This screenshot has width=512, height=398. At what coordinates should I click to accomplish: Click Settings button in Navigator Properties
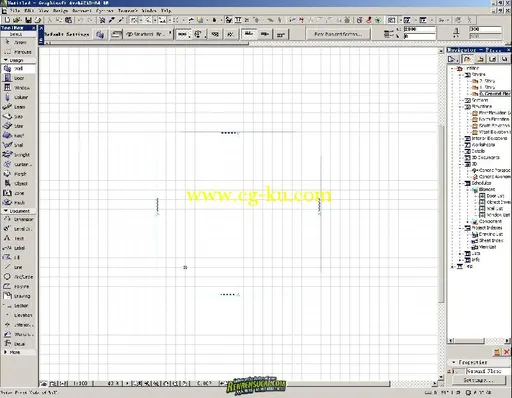[x=478, y=380]
